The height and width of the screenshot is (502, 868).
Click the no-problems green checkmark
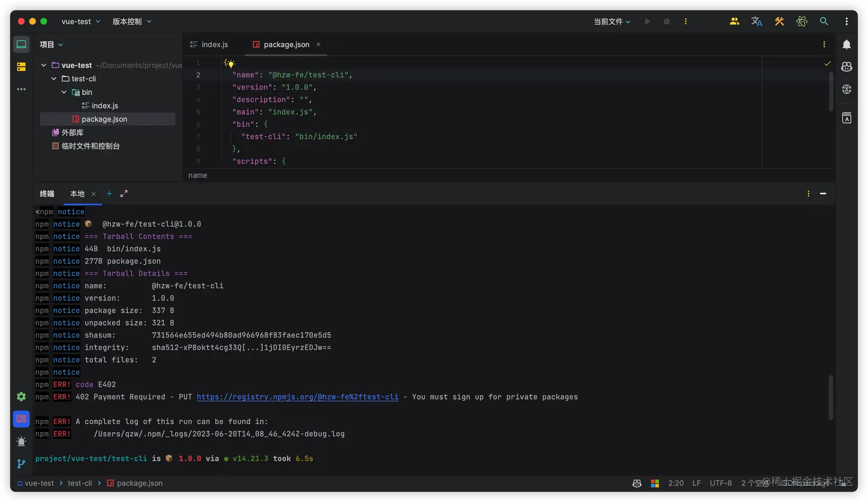pos(827,63)
